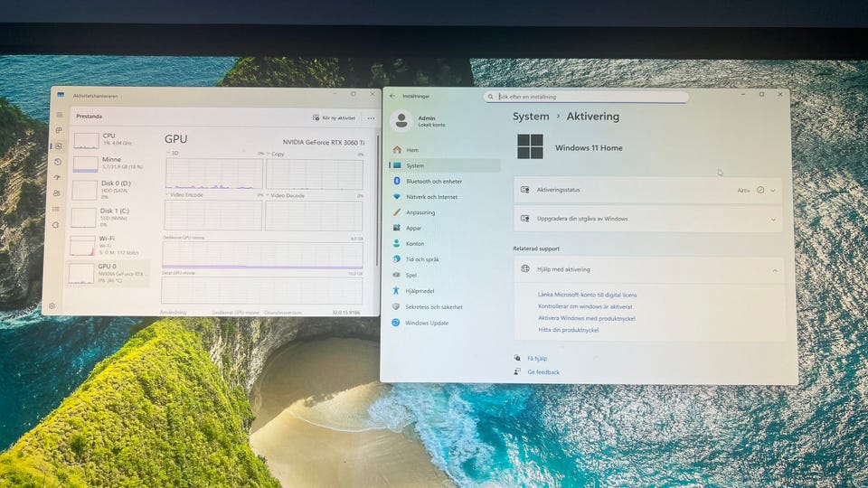Image resolution: width=868 pixels, height=488 pixels.
Task: Open 'Aktivera Windows med produktnyckel' link
Action: point(587,319)
